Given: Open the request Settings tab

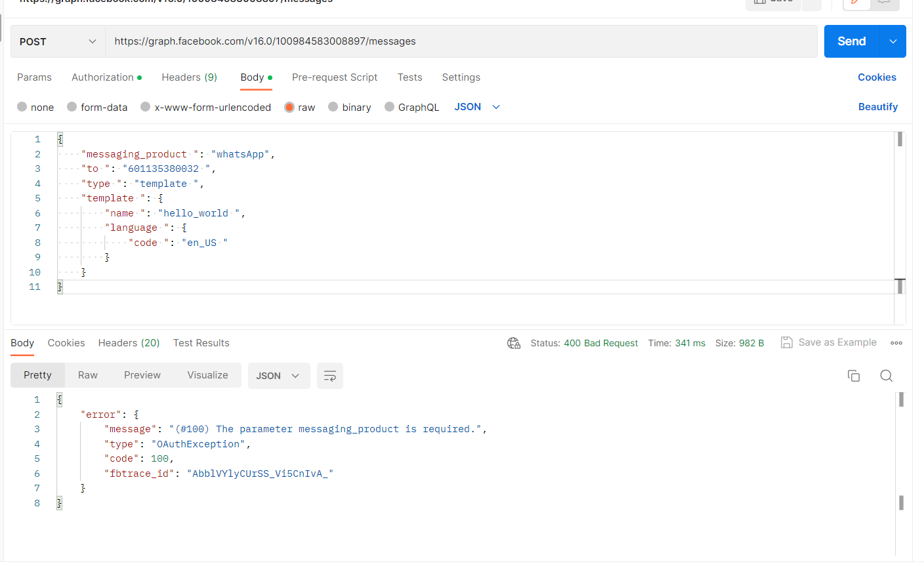Looking at the screenshot, I should click(461, 77).
